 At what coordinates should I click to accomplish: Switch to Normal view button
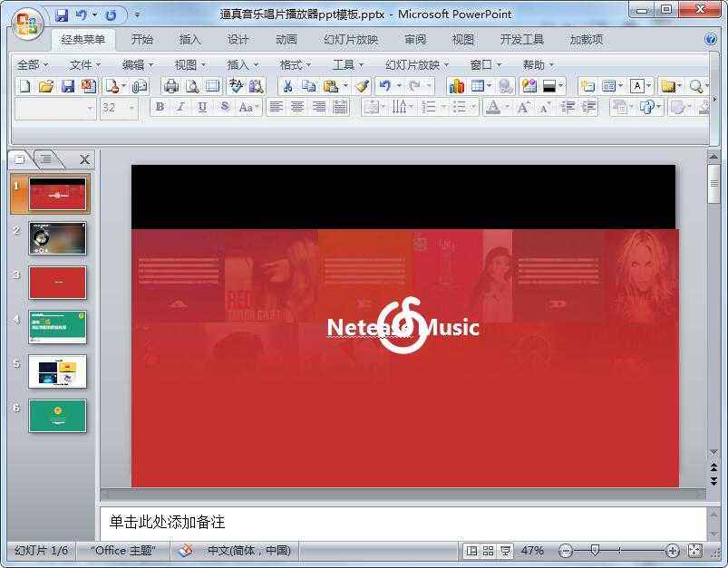(471, 551)
